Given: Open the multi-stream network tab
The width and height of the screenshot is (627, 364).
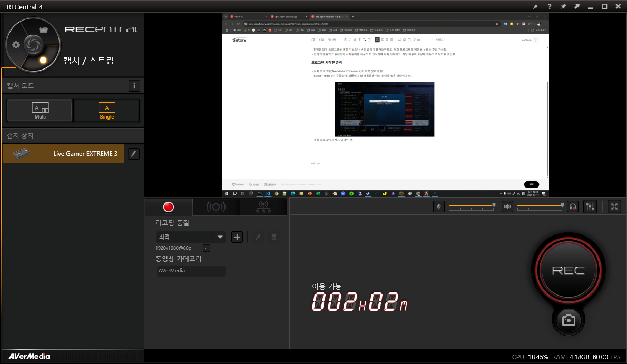Looking at the screenshot, I should pos(263,207).
